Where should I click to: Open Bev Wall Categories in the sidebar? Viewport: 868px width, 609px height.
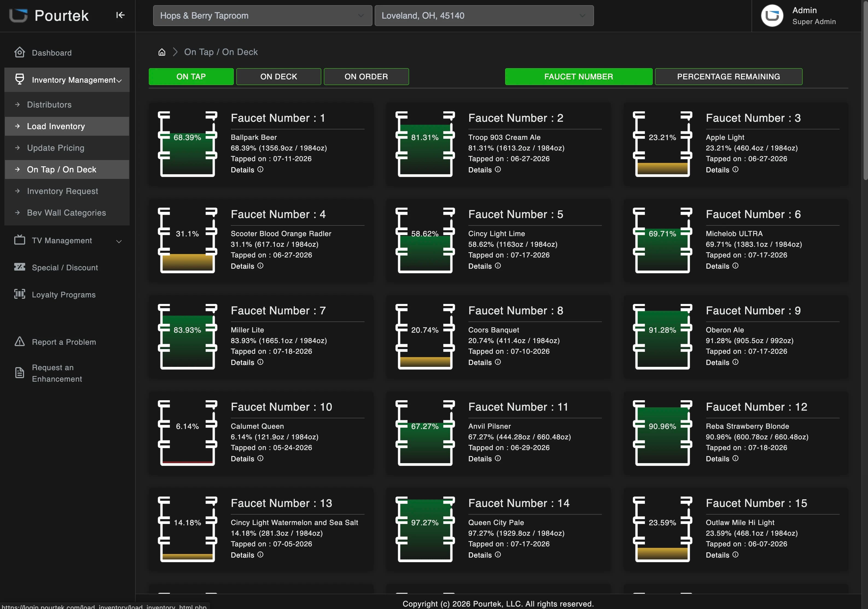coord(67,213)
